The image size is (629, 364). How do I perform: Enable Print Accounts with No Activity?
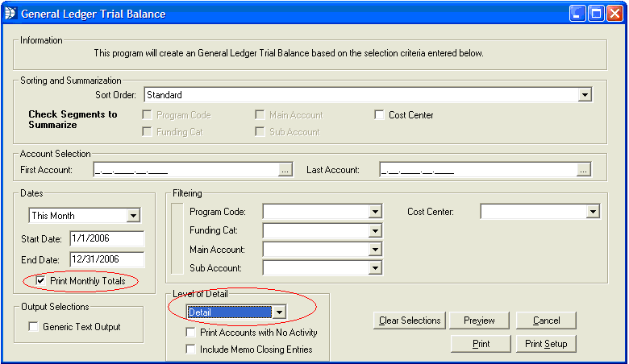pos(191,333)
